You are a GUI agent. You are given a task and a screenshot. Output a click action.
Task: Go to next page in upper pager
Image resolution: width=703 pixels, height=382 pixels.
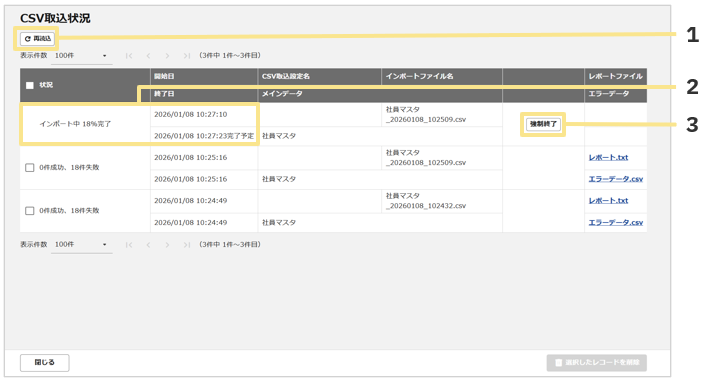point(167,56)
